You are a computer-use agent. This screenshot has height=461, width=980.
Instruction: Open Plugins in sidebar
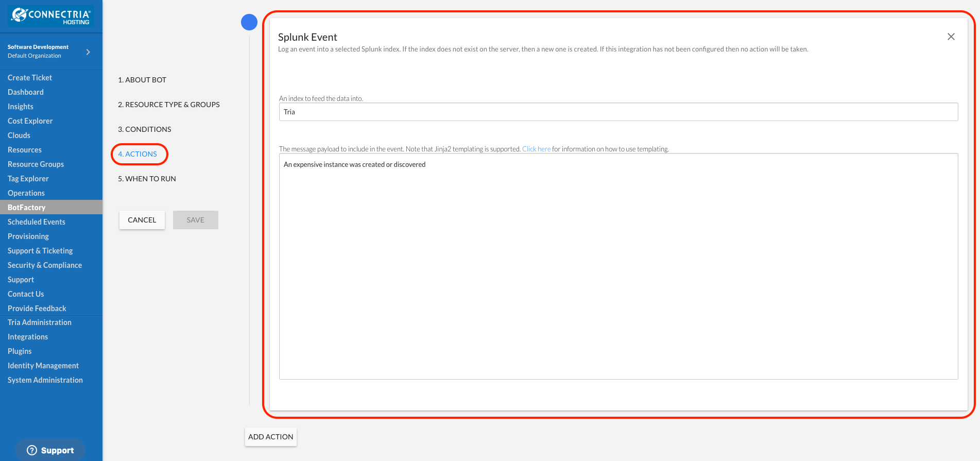click(20, 351)
